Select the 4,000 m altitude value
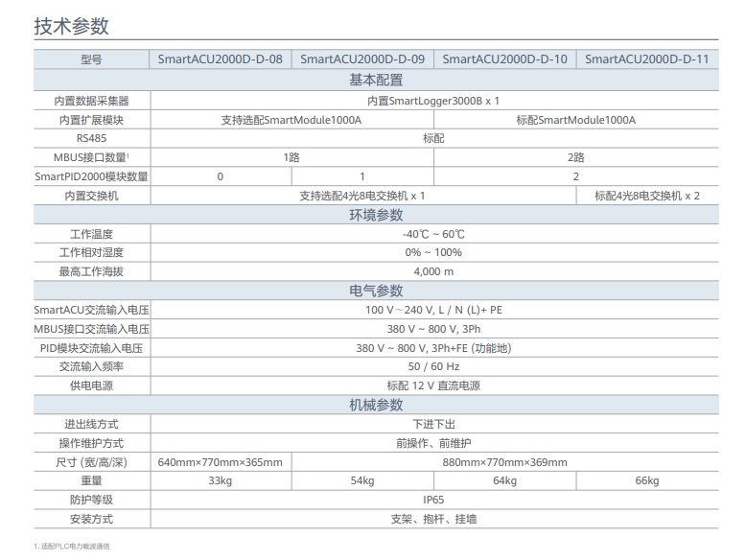This screenshot has width=746, height=560. coord(433,271)
